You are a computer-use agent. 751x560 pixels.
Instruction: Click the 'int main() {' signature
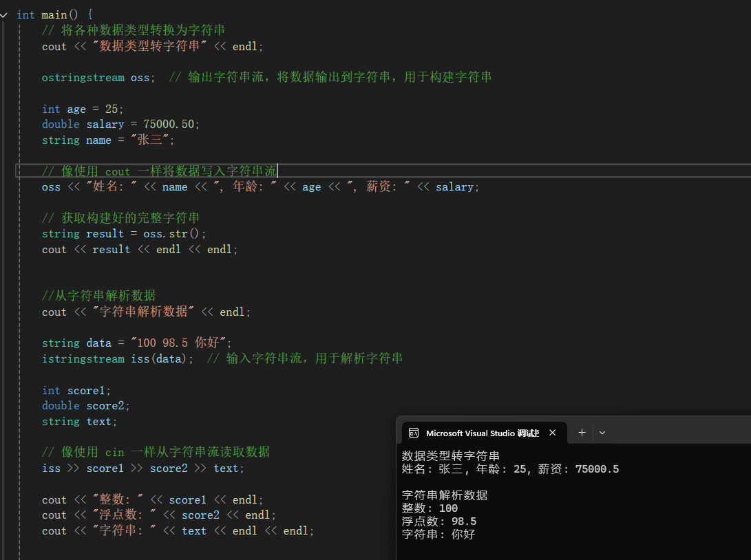[54, 15]
